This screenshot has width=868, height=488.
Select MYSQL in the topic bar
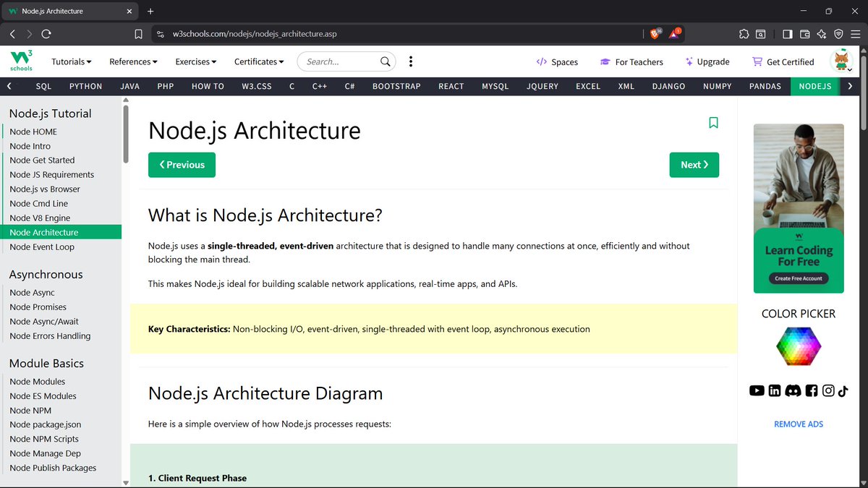click(x=495, y=86)
